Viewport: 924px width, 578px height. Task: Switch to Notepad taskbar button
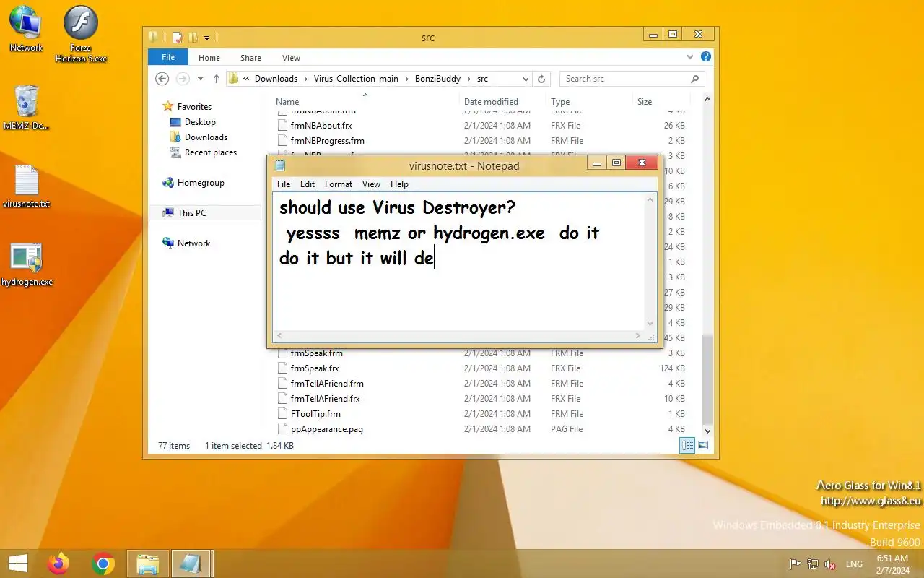click(x=192, y=564)
